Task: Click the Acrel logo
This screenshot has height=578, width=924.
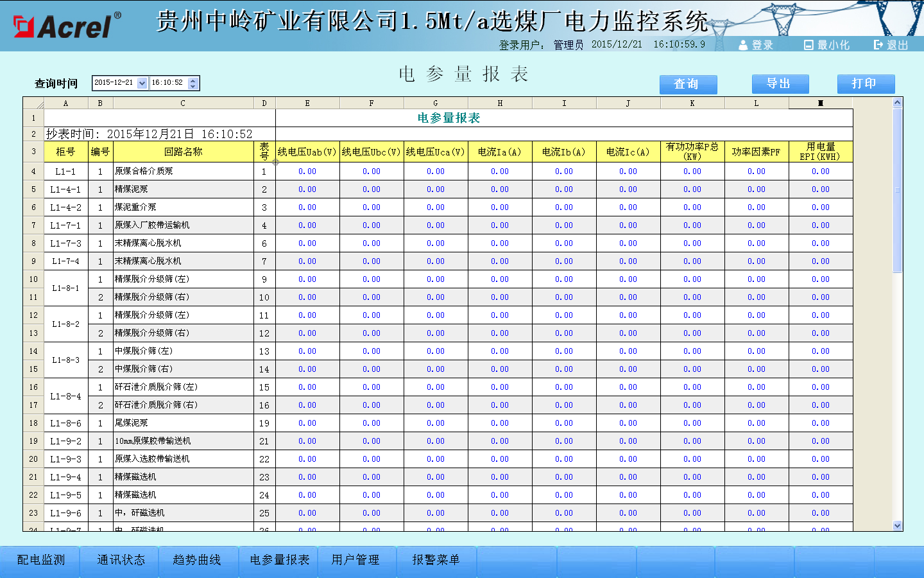Action: tap(67, 26)
